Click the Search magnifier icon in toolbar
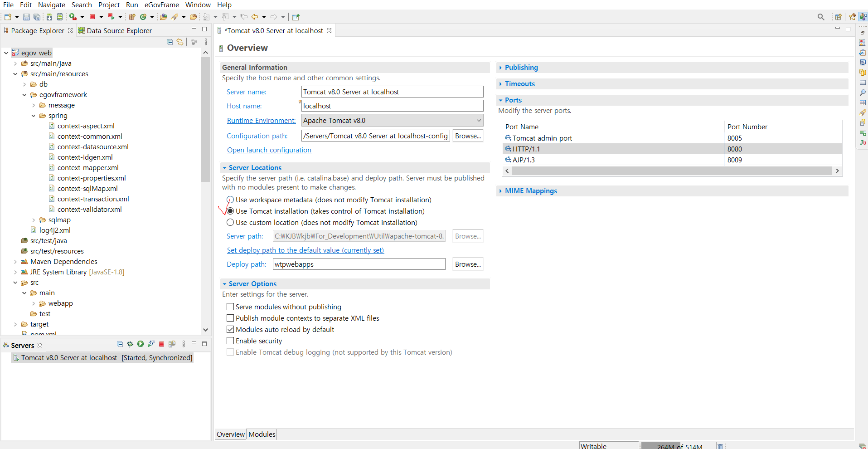Image resolution: width=868 pixels, height=449 pixels. pyautogui.click(x=821, y=17)
